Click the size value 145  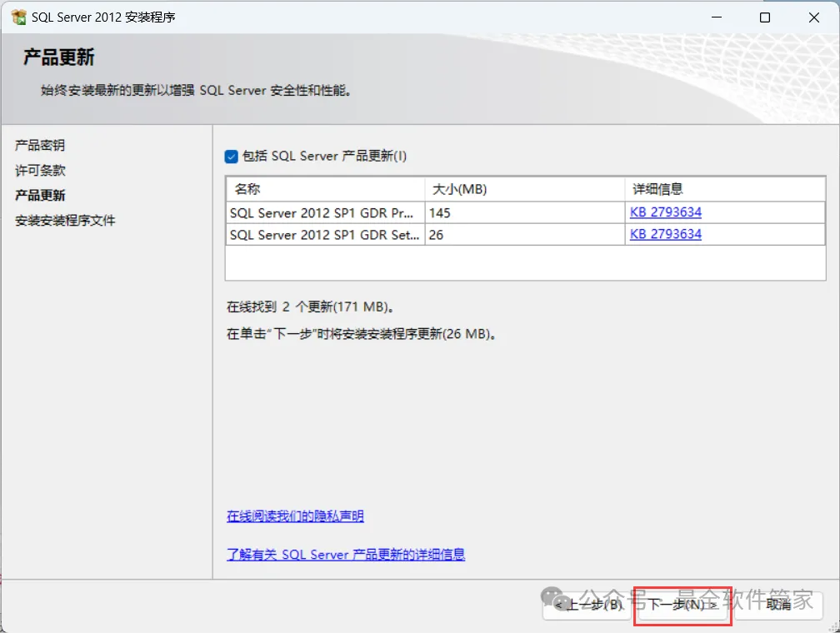tap(439, 212)
